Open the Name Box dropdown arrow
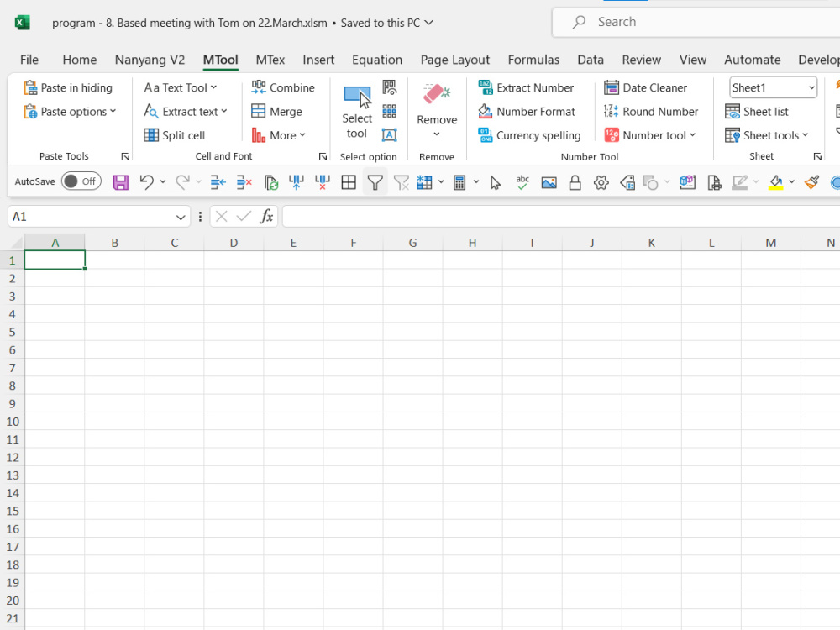 point(181,217)
